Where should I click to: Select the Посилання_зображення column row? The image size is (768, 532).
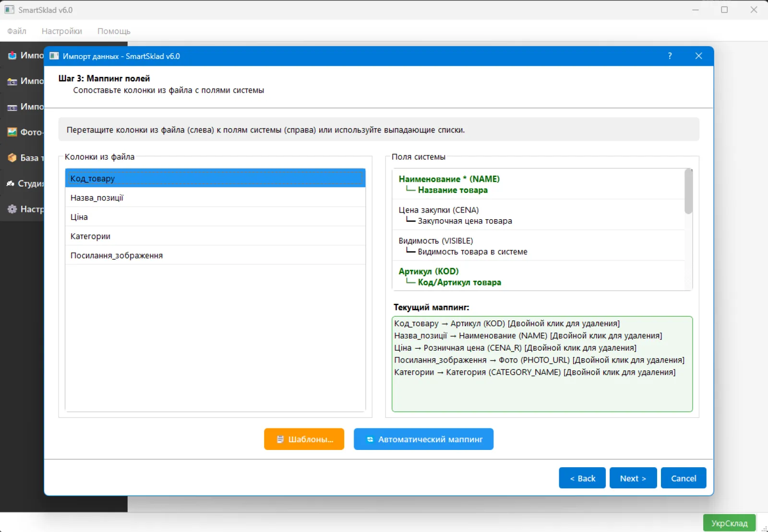215,255
